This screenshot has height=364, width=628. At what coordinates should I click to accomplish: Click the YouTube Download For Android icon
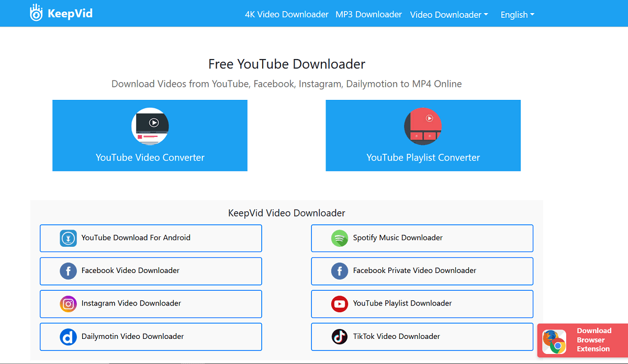coord(68,238)
